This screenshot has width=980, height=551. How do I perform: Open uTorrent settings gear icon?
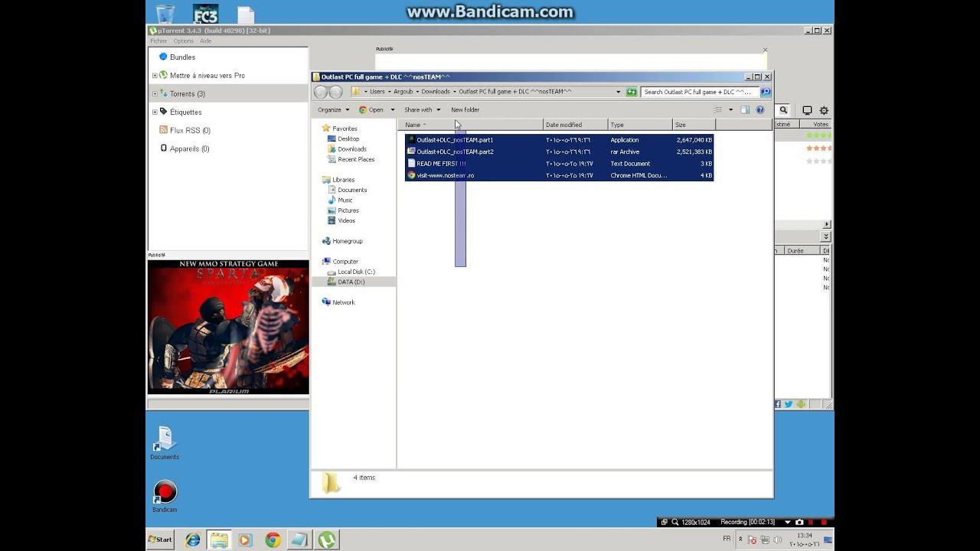(824, 110)
